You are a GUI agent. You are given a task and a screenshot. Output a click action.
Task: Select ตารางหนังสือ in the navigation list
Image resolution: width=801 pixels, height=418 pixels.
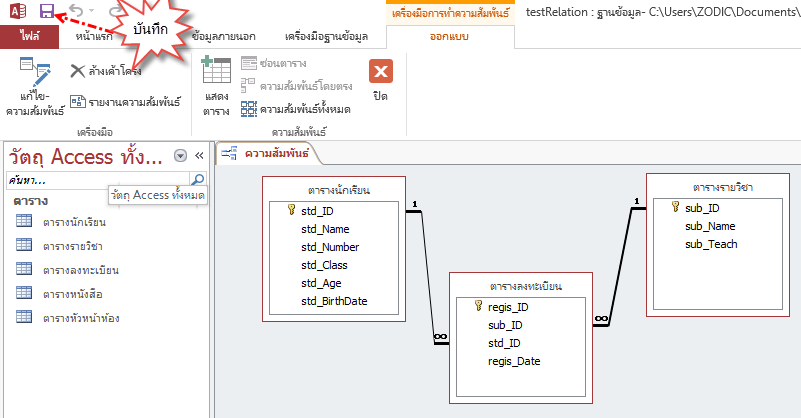pyautogui.click(x=72, y=294)
